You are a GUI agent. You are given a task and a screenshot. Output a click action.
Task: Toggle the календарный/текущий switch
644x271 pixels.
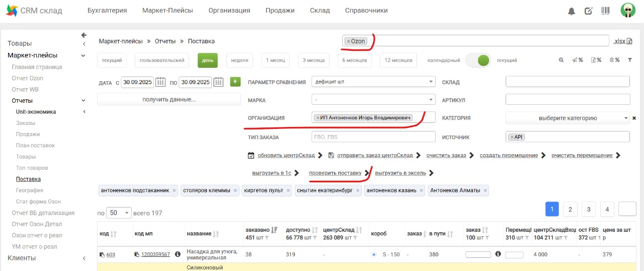coord(478,60)
